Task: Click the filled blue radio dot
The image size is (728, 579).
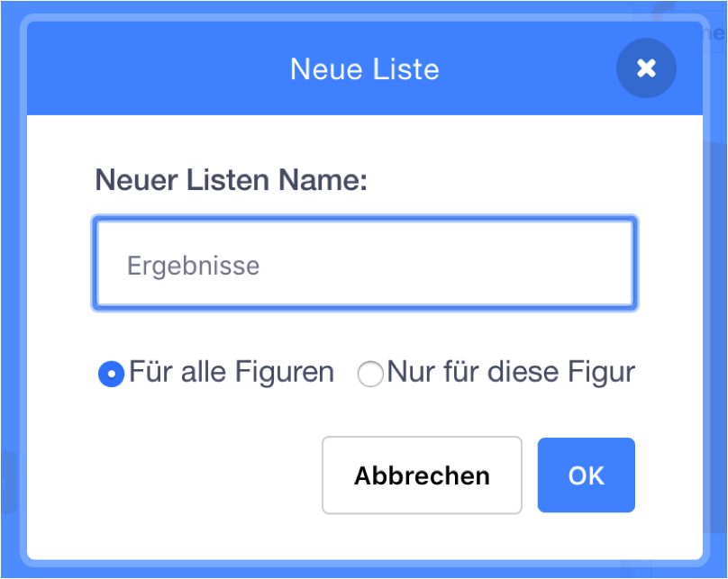Action: pos(111,374)
